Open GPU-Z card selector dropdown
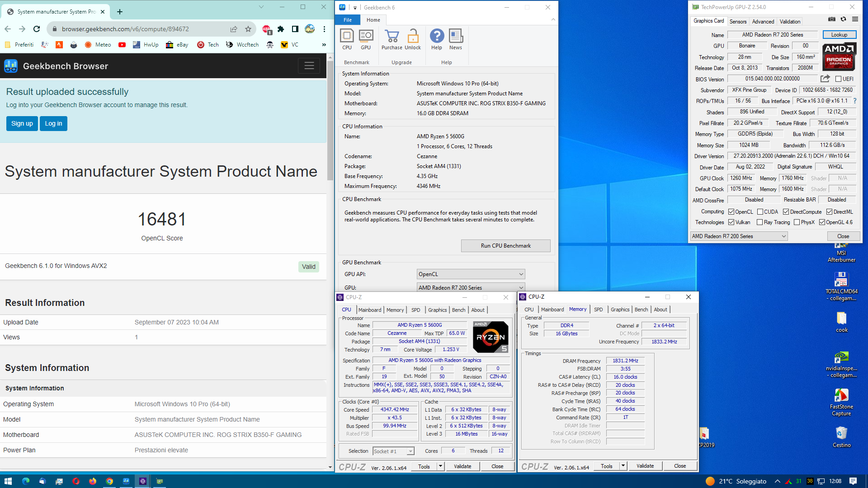The width and height of the screenshot is (868, 488). [x=739, y=236]
